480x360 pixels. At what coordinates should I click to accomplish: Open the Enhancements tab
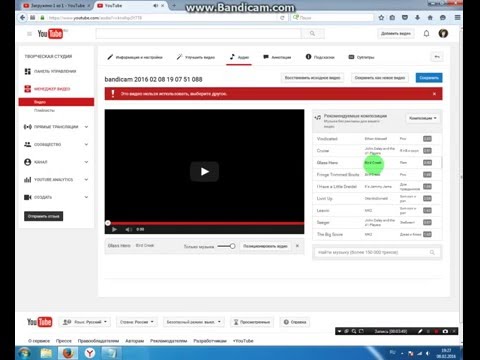[196, 57]
